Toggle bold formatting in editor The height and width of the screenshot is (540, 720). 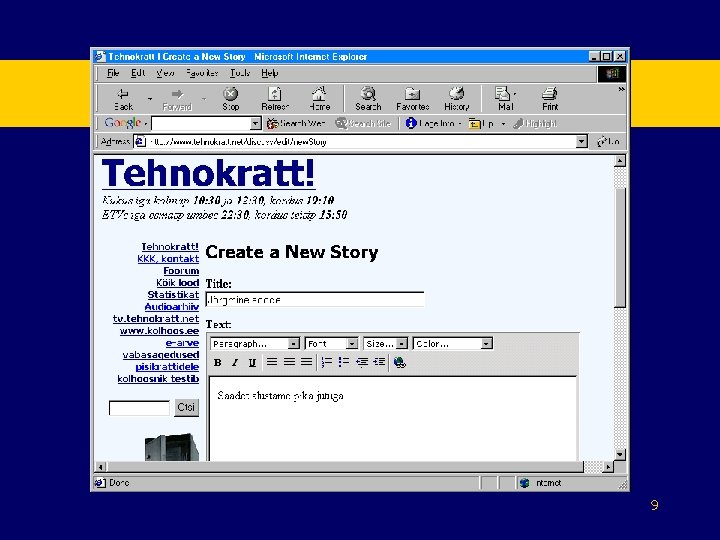coord(218,363)
